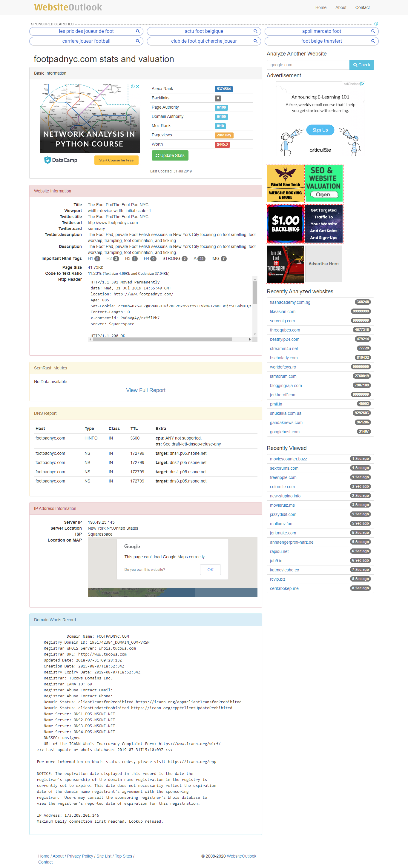This screenshot has height=868, width=408.
Task: Open servenig.com link
Action: tap(282, 321)
